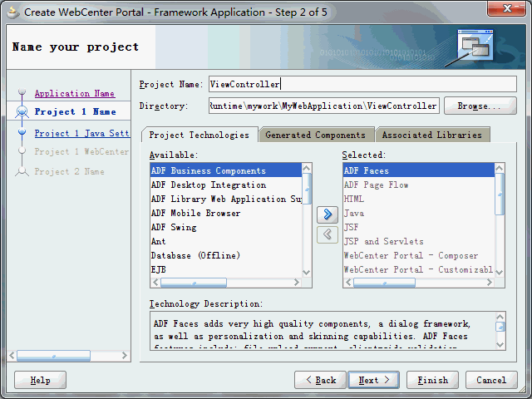The image size is (532, 399).
Task: Select WebCenter Portal - Composer in Selected list
Action: 419,255
